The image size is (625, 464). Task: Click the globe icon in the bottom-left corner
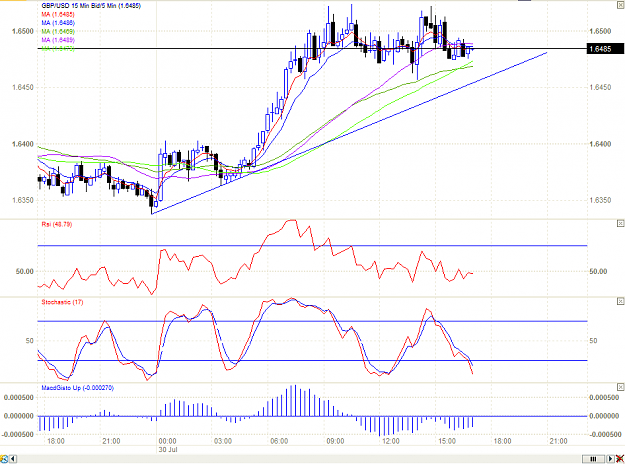tap(4, 459)
